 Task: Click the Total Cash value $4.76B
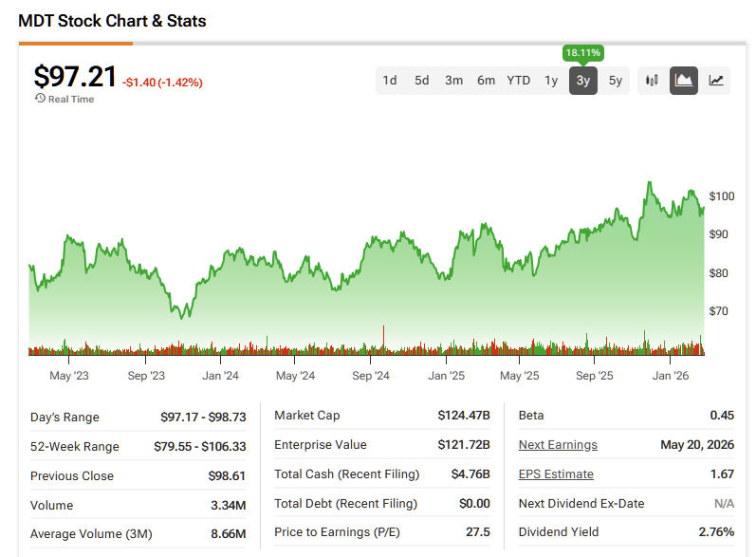(x=470, y=474)
